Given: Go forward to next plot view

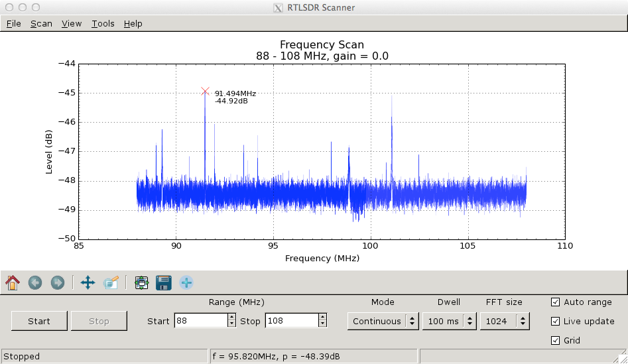Looking at the screenshot, I should pyautogui.click(x=58, y=282).
